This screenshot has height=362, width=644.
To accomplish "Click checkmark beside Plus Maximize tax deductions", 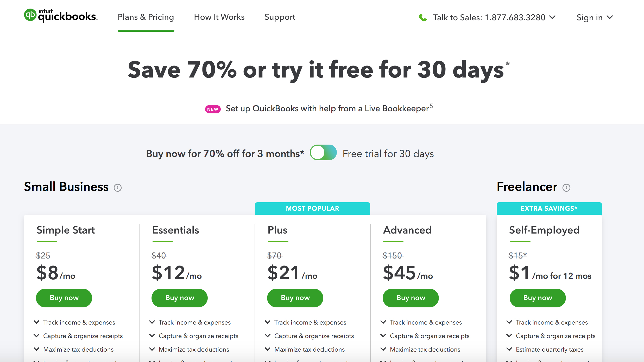I will [x=268, y=349].
